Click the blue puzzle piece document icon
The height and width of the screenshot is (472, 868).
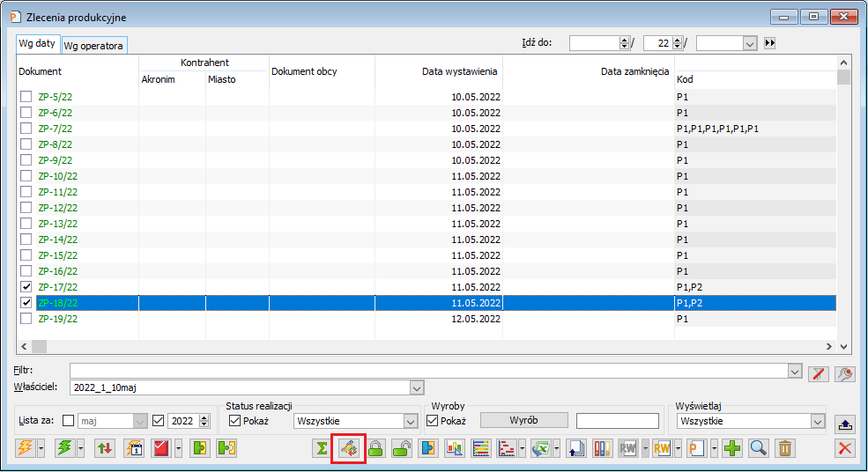pyautogui.click(x=428, y=447)
